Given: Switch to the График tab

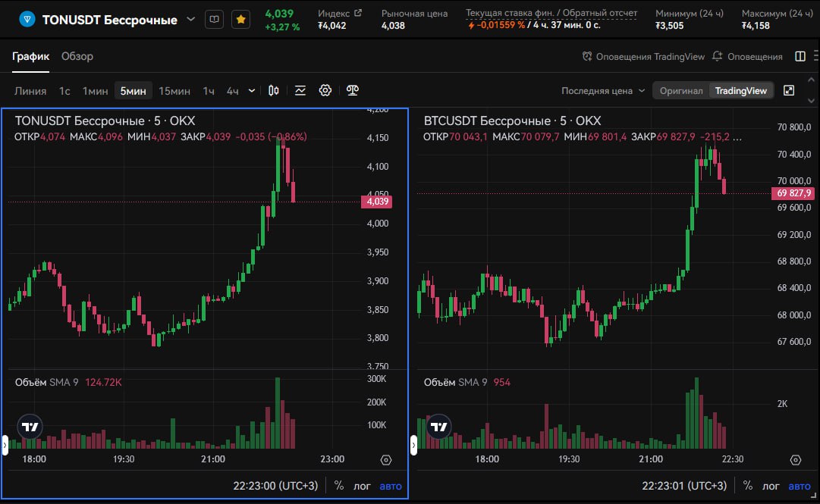Looking at the screenshot, I should point(31,56).
